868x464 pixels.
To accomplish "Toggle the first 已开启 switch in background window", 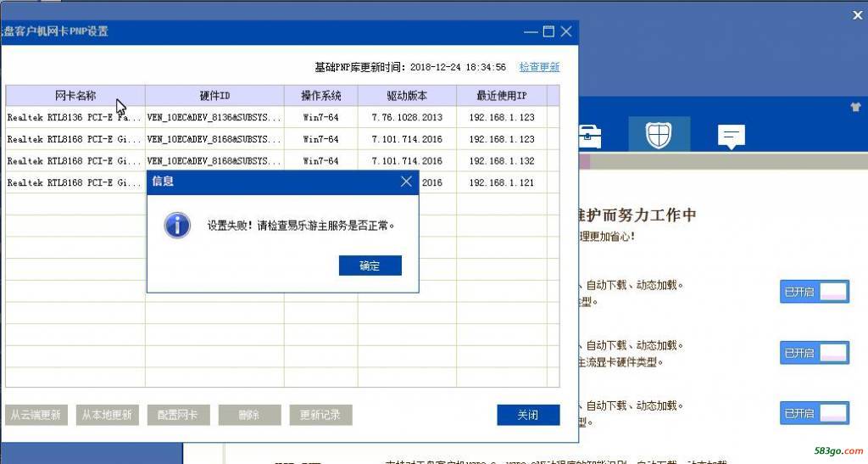I will pos(815,292).
